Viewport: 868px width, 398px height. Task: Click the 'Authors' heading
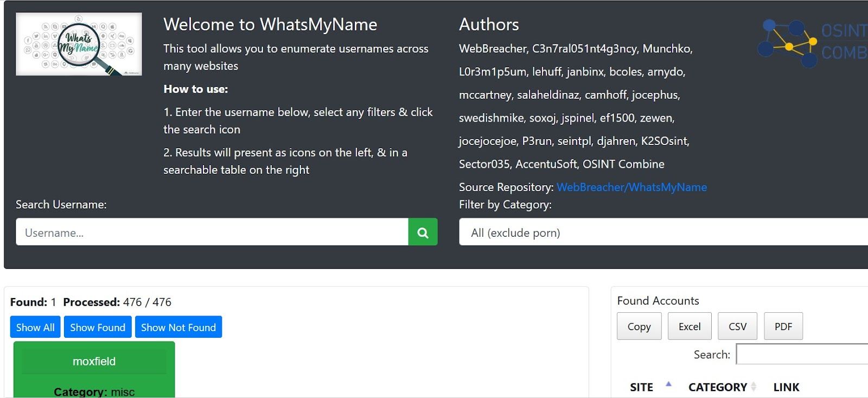click(x=489, y=24)
